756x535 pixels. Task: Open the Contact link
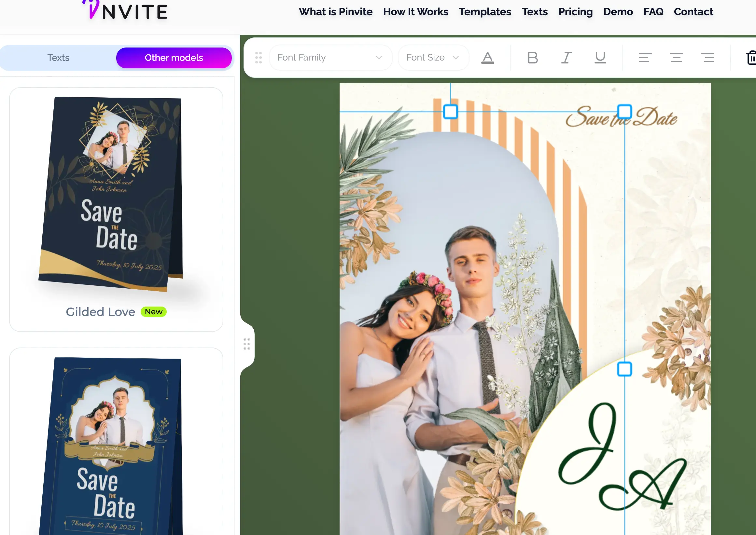tap(693, 12)
